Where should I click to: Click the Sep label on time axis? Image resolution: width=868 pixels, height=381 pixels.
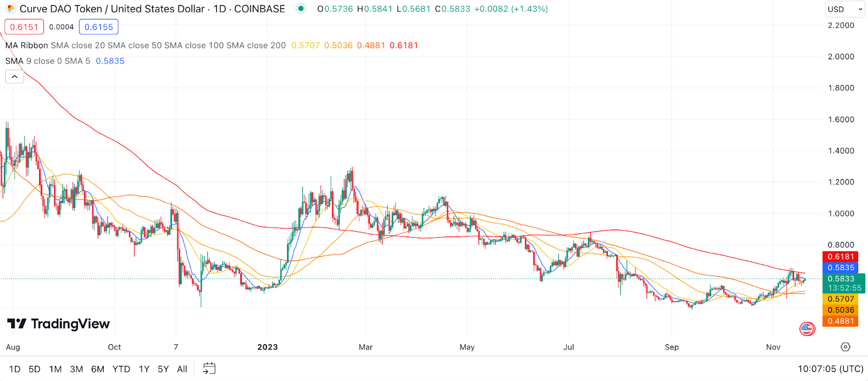[x=672, y=347]
